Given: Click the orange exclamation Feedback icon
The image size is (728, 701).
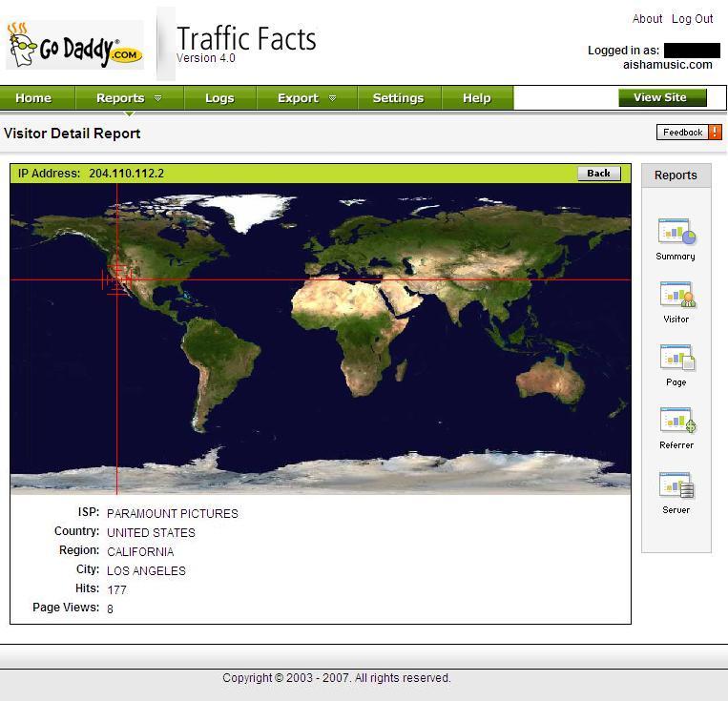Looking at the screenshot, I should click(715, 133).
